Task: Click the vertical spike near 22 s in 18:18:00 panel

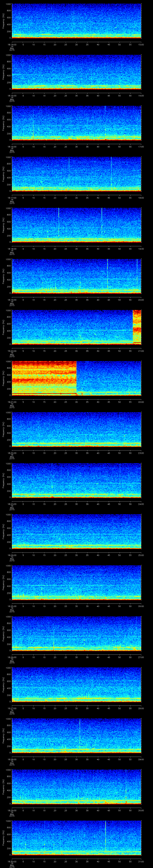Action: [x=59, y=222]
